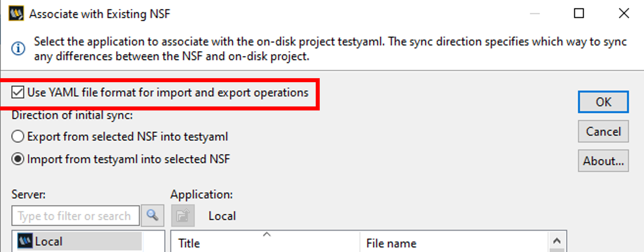Click the open NSF folder icon under Application

(x=183, y=215)
